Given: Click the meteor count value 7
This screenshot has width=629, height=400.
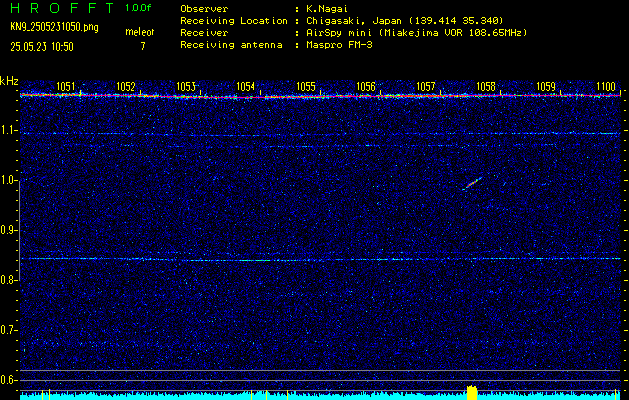Looking at the screenshot, I should pyautogui.click(x=142, y=46).
